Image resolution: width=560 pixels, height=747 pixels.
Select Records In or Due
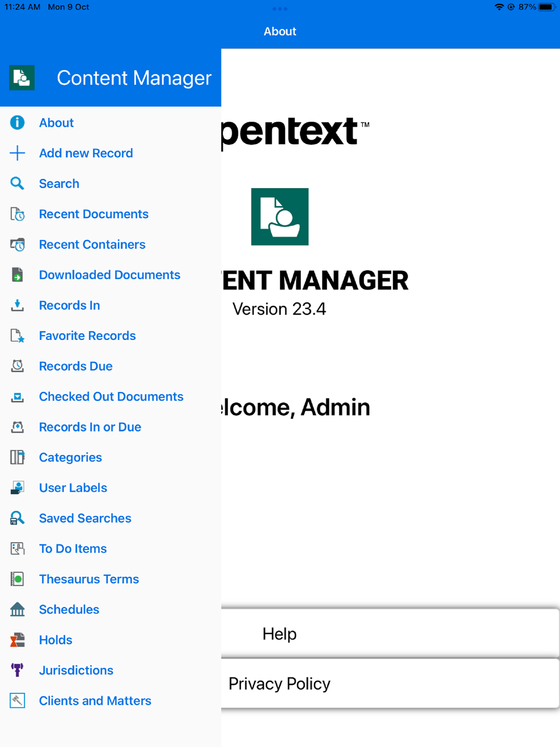[90, 427]
